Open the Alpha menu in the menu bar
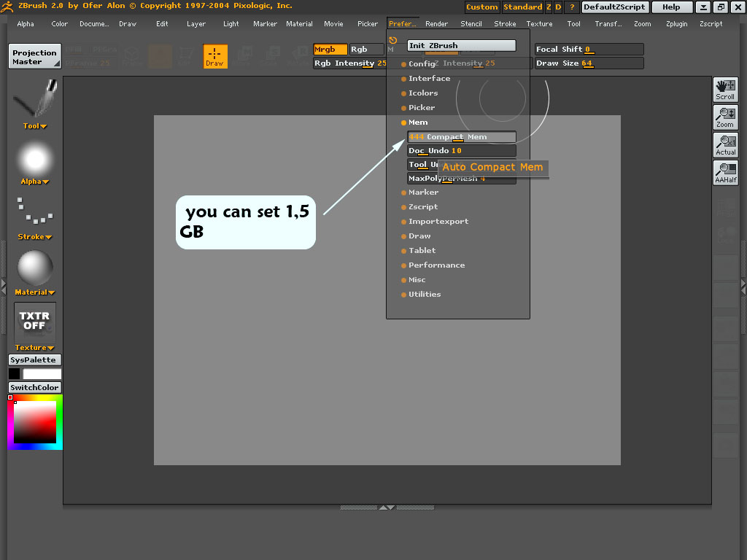 tap(26, 24)
